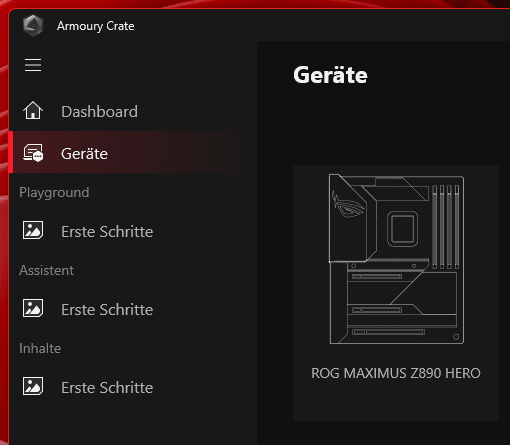The image size is (510, 445).
Task: Click the ROG MAXIMUS Z890 HERO device name
Action: tap(396, 373)
